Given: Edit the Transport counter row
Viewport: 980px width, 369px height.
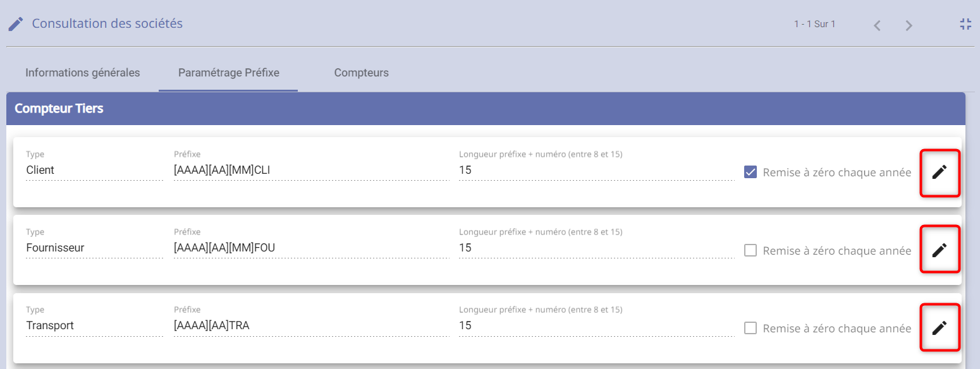Looking at the screenshot, I should tap(940, 328).
